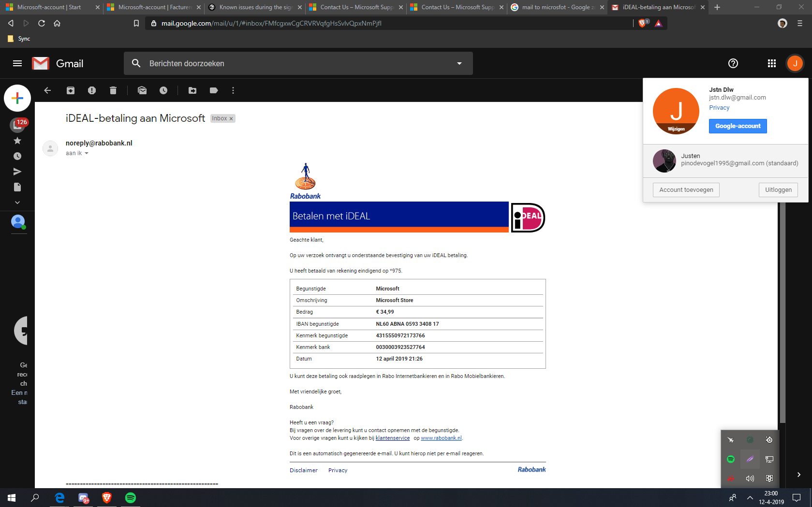Remove the Inbox label from message
The height and width of the screenshot is (507, 812).
231,118
